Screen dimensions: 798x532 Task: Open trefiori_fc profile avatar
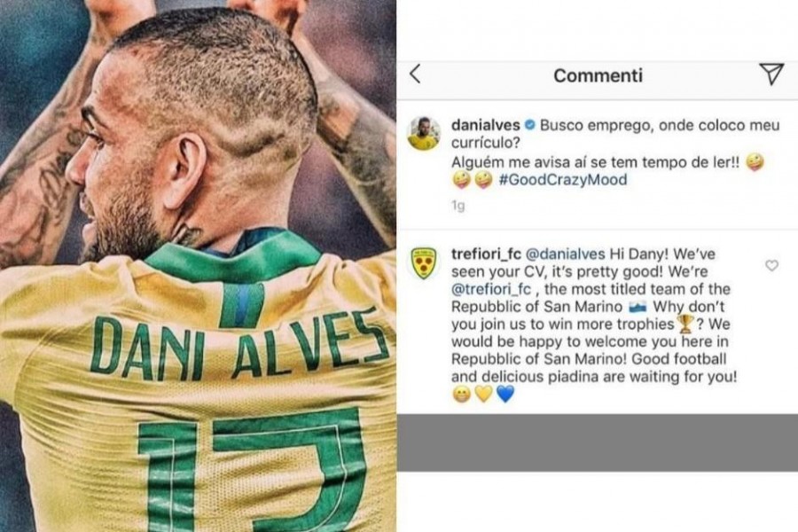(424, 263)
